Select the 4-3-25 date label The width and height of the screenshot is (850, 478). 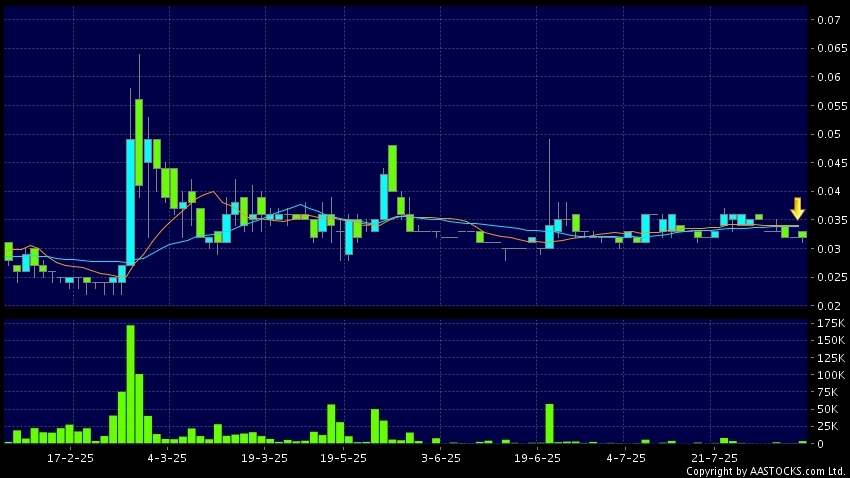[x=167, y=458]
